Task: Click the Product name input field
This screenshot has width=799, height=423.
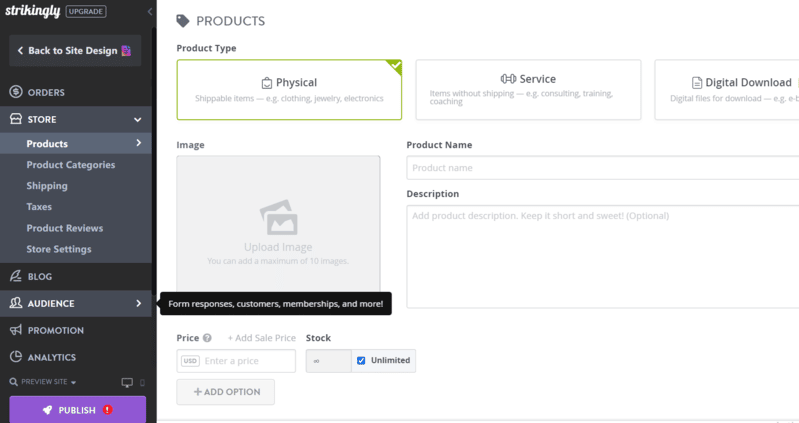Action: click(x=602, y=168)
